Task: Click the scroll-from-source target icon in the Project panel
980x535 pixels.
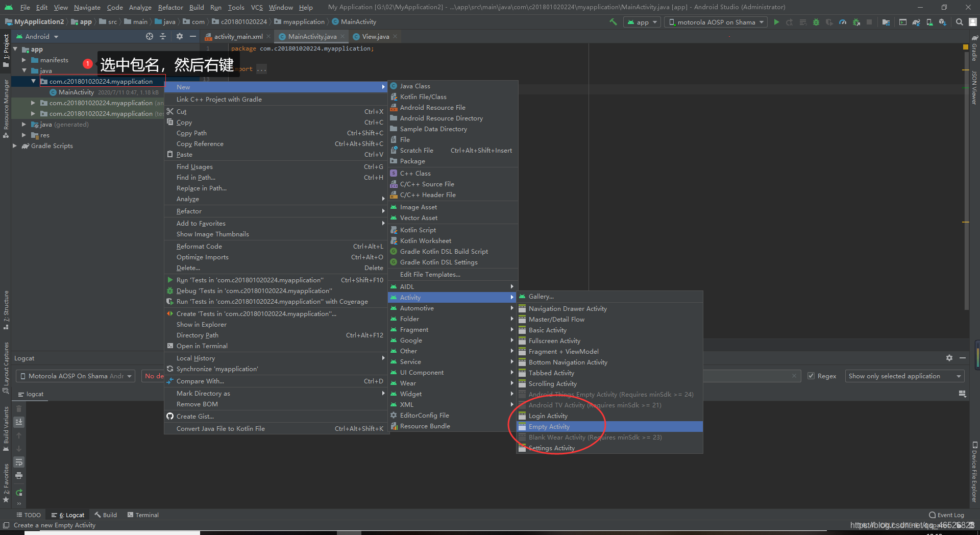Action: (x=150, y=36)
